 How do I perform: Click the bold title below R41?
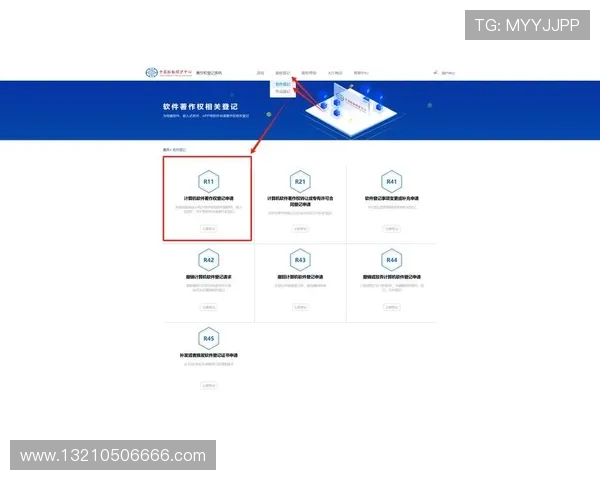coord(391,198)
